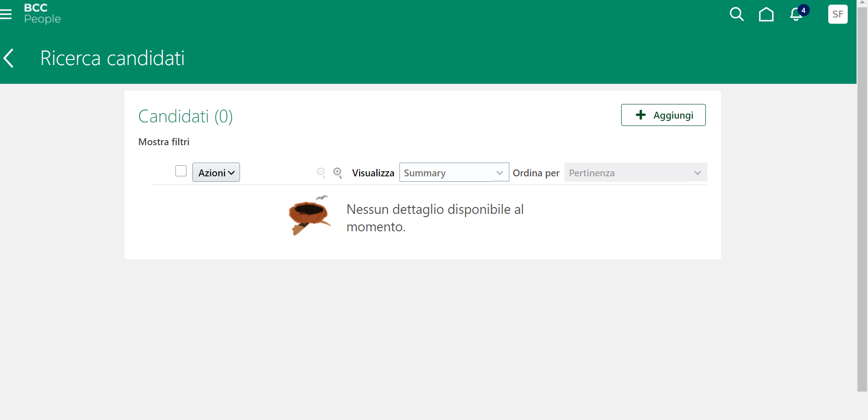The width and height of the screenshot is (868, 420).
Task: Open notifications via the bell icon
Action: pyautogui.click(x=796, y=15)
